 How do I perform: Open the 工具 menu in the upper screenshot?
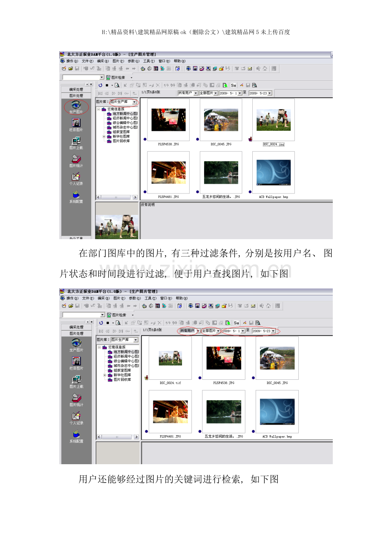click(x=149, y=61)
